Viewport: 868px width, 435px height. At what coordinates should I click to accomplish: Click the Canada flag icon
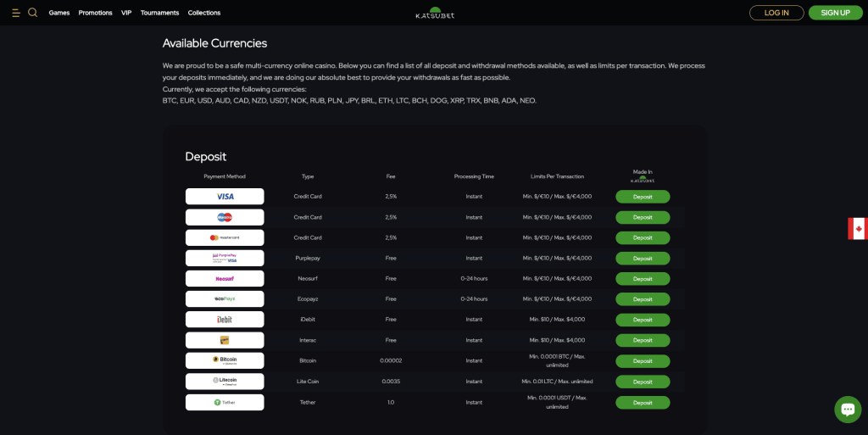[858, 229]
